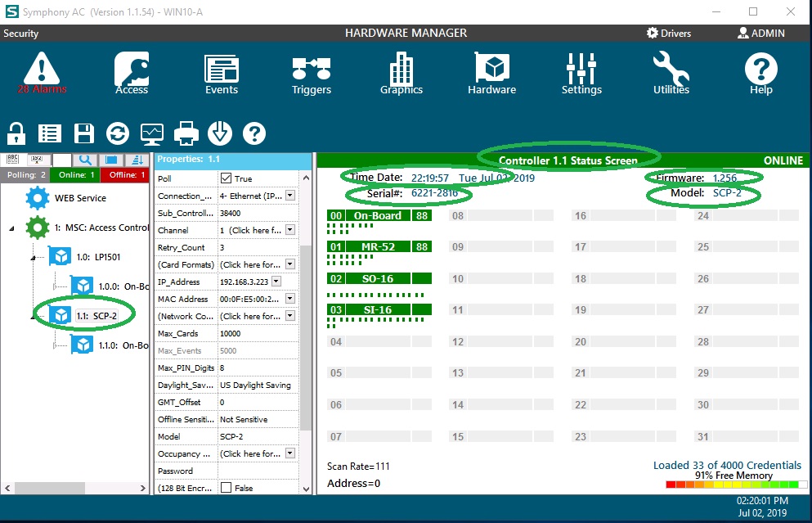Open the Hardware section
812x523 pixels.
click(492, 73)
